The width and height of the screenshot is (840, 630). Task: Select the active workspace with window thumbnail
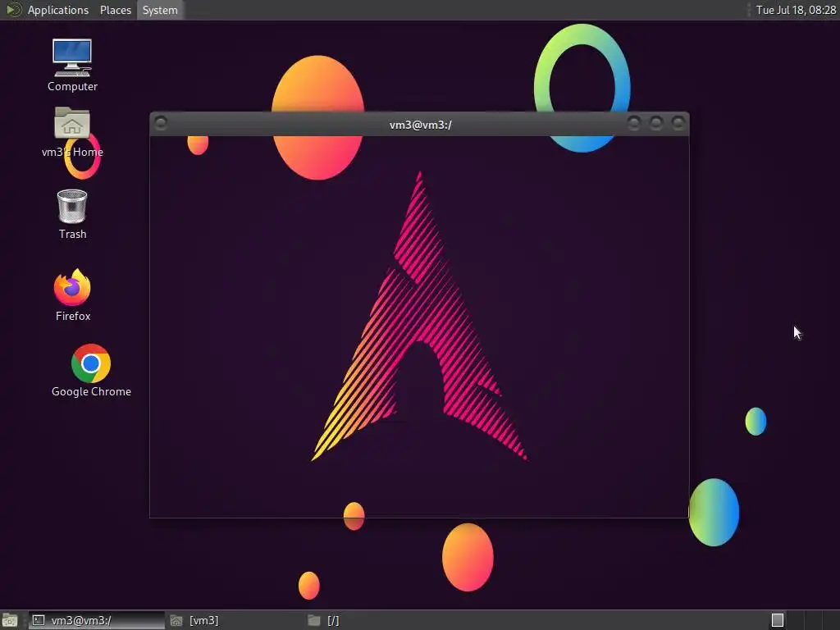coord(778,620)
